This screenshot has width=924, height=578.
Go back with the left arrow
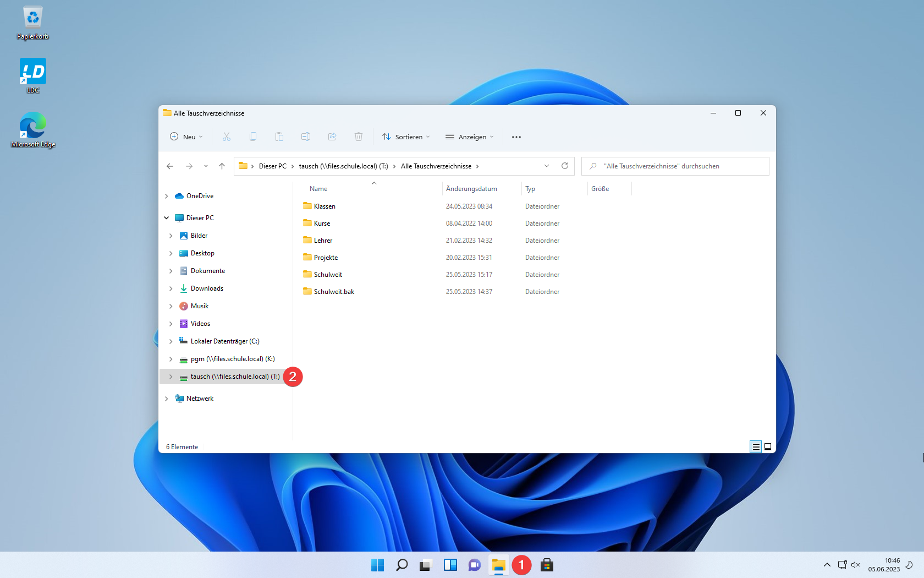click(x=170, y=166)
